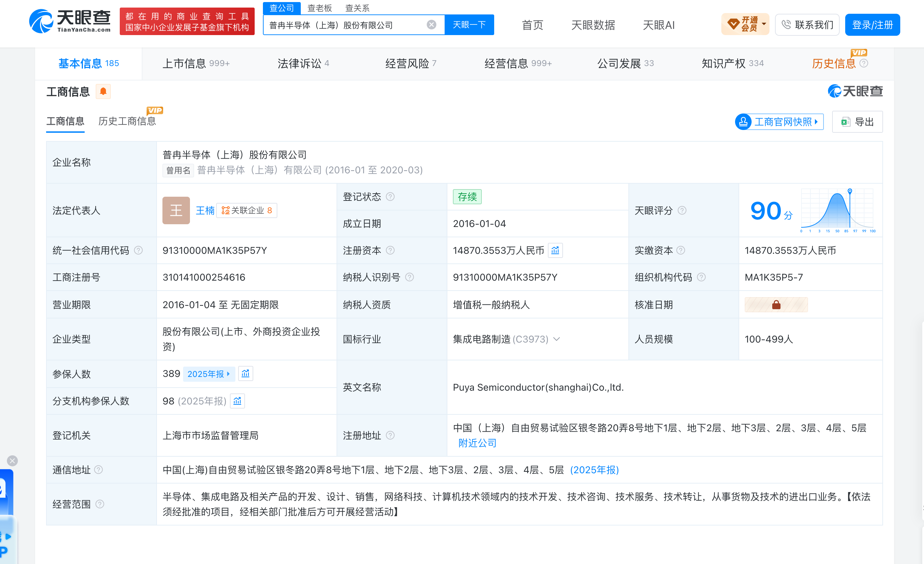Click the locked 核准日期 field
This screenshot has height=564, width=924.
776,305
